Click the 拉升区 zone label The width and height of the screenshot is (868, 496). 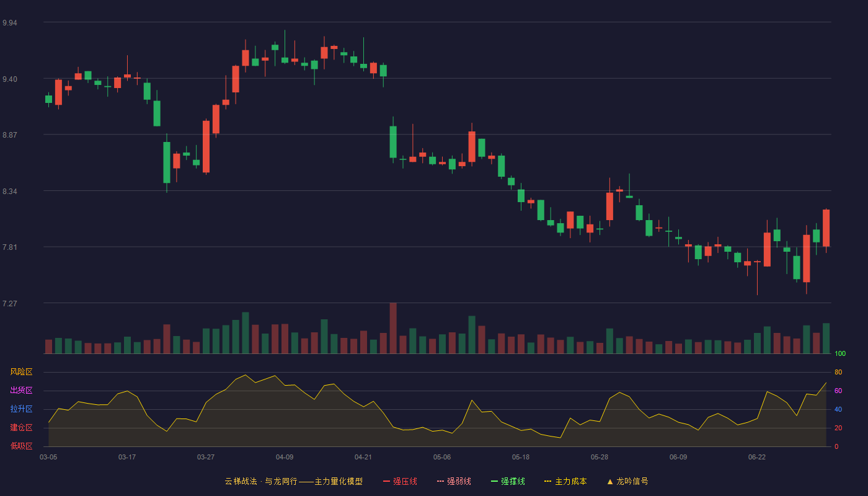[x=21, y=409]
